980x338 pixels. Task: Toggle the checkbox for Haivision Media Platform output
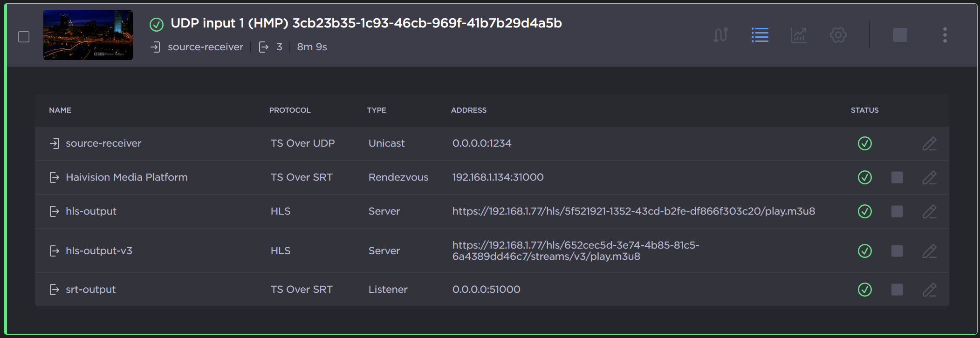(x=897, y=177)
